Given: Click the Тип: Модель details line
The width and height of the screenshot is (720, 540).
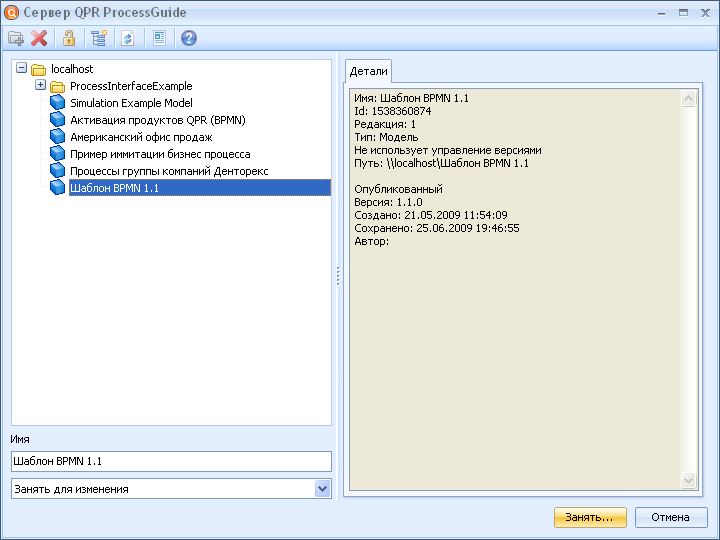Looking at the screenshot, I should point(386,137).
